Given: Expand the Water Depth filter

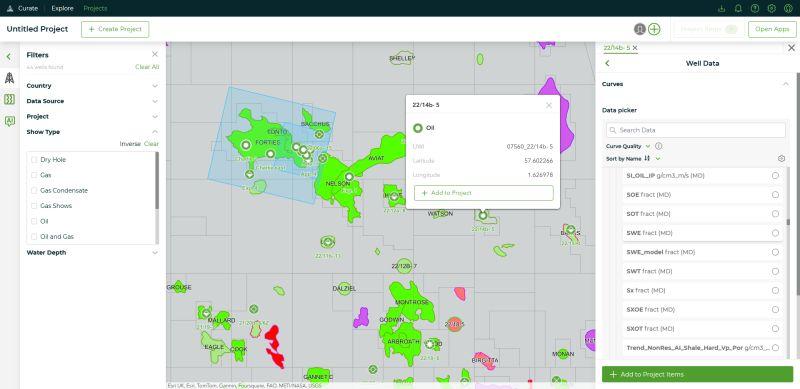Looking at the screenshot, I should 92,252.
